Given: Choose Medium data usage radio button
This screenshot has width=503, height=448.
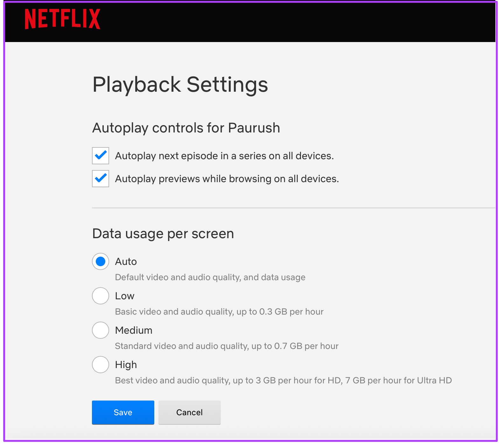Looking at the screenshot, I should [101, 330].
